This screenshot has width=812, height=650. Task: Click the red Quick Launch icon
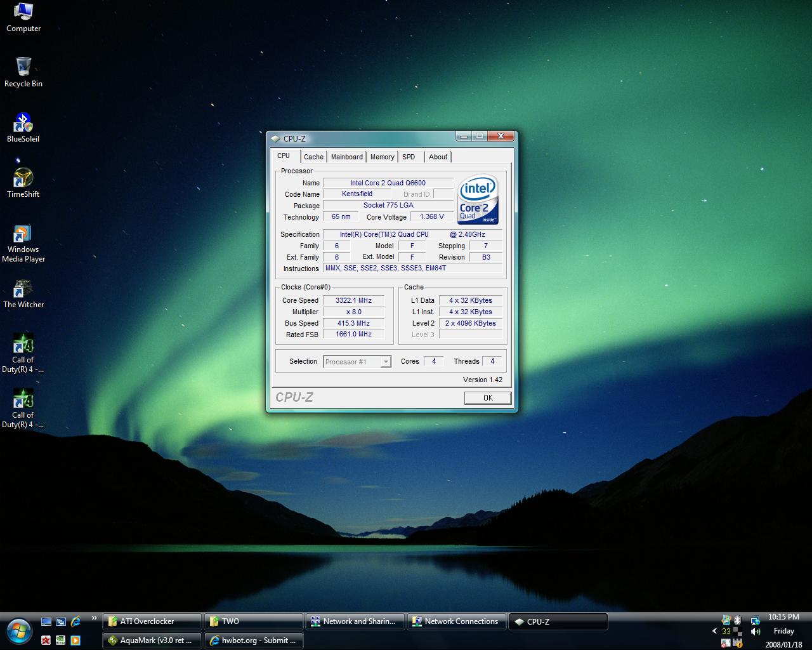[x=46, y=640]
